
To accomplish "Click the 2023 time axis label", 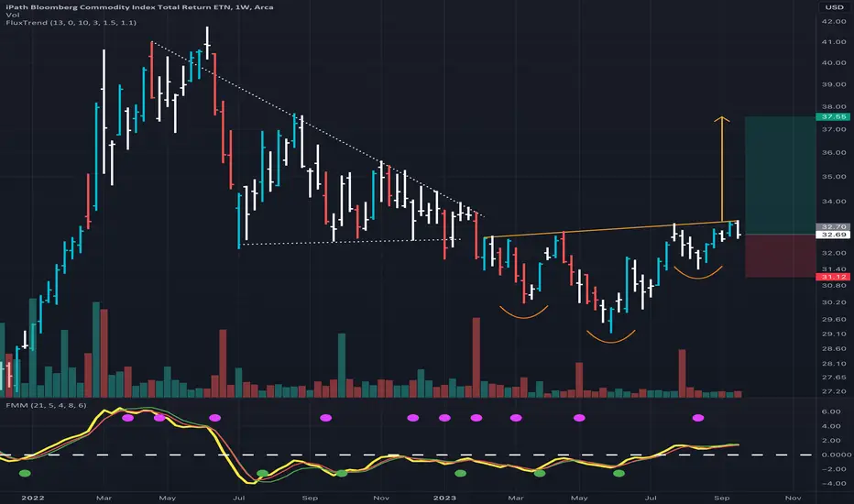I will click(444, 498).
